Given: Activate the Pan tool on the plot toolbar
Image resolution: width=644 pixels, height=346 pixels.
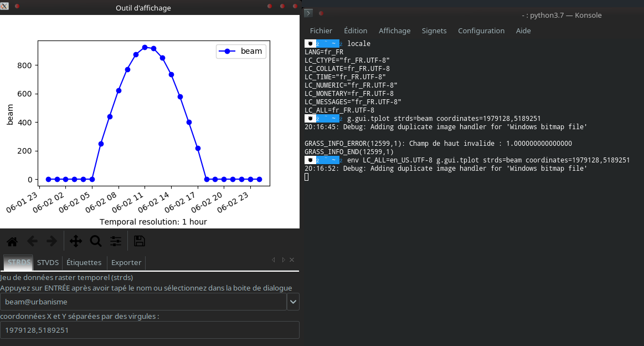Looking at the screenshot, I should pyautogui.click(x=75, y=241).
